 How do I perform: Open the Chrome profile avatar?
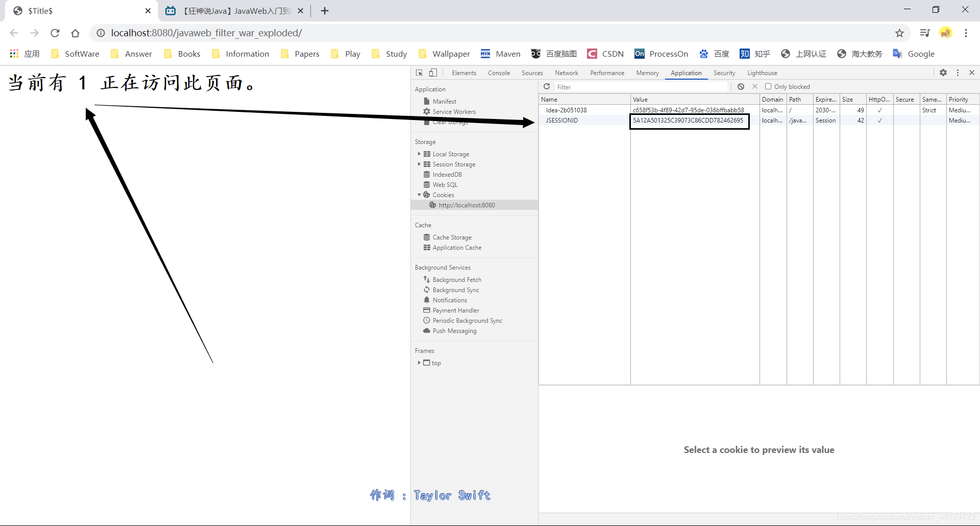click(x=946, y=33)
